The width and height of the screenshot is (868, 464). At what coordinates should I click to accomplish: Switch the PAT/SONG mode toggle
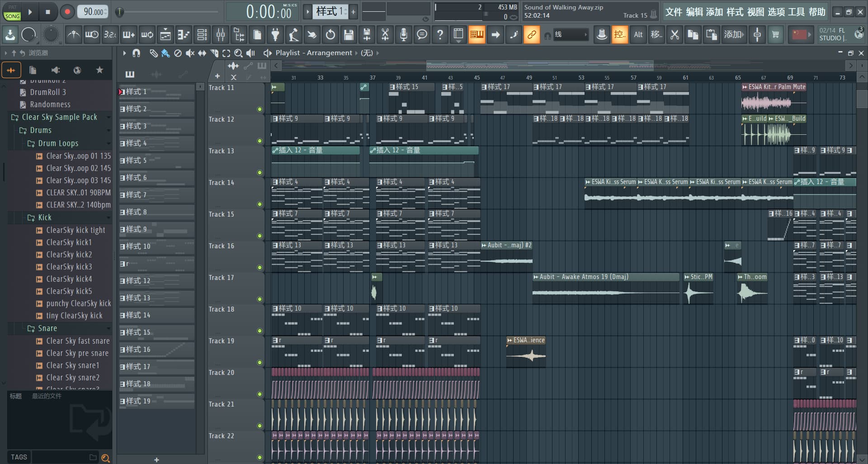[12, 12]
